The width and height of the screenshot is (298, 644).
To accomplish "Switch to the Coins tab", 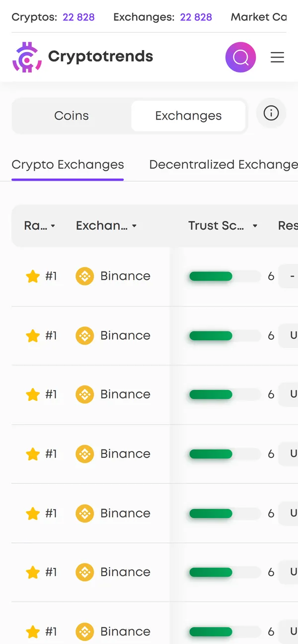I will 72,116.
